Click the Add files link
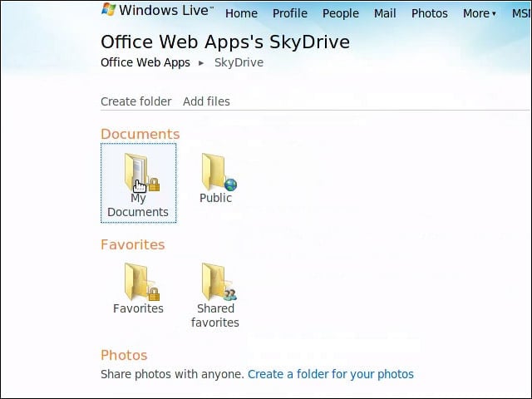The height and width of the screenshot is (399, 532). point(206,101)
